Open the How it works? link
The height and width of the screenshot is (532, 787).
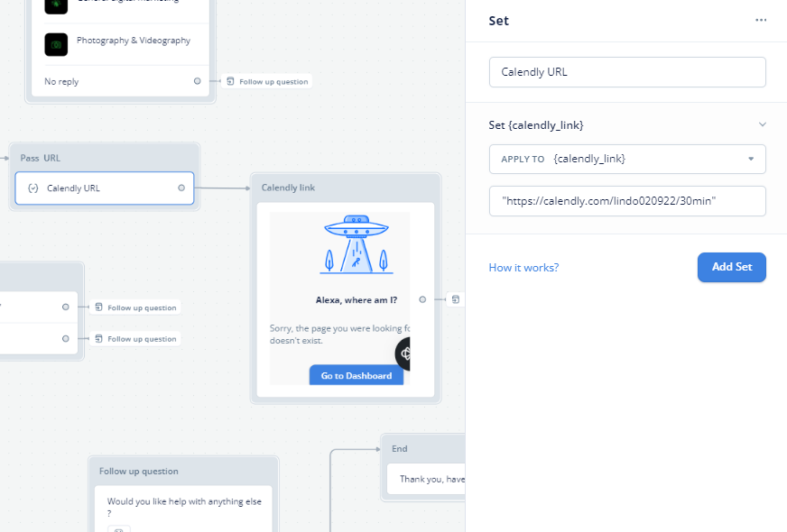coord(523,268)
